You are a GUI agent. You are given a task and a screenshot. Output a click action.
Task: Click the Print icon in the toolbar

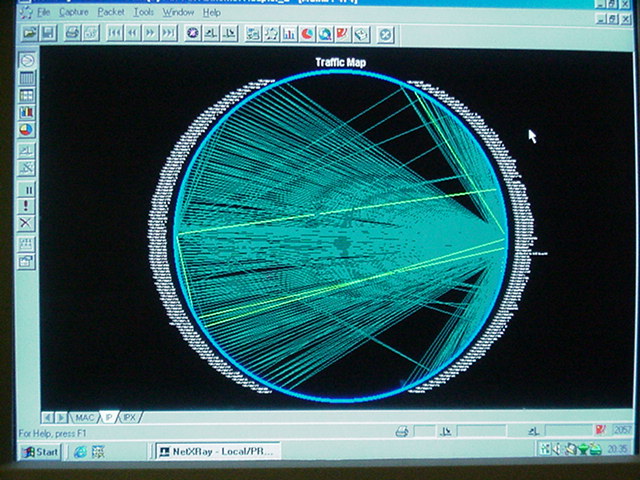point(73,33)
